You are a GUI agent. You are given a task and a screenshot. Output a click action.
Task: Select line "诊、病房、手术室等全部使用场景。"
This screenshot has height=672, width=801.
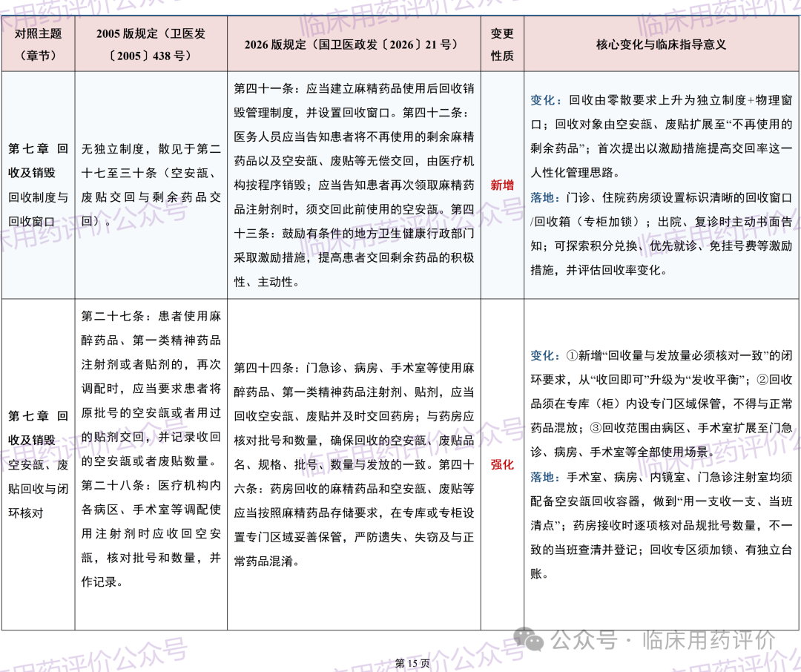(x=623, y=452)
